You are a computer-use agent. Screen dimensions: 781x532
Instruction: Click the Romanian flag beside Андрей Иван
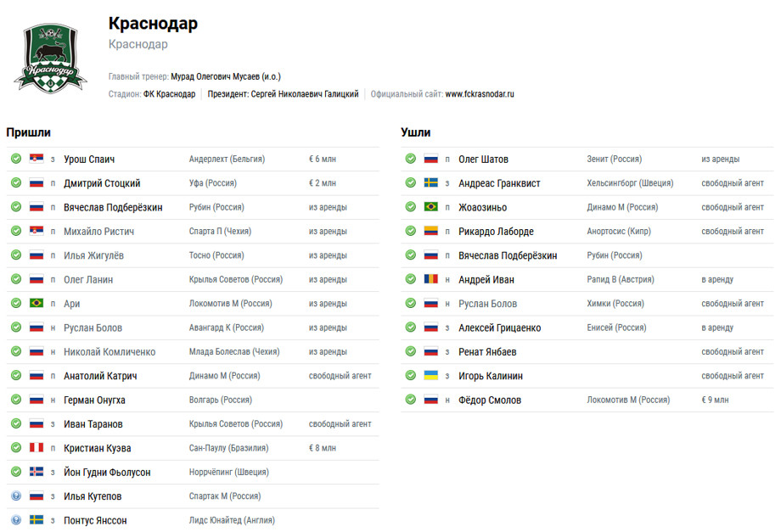[431, 279]
